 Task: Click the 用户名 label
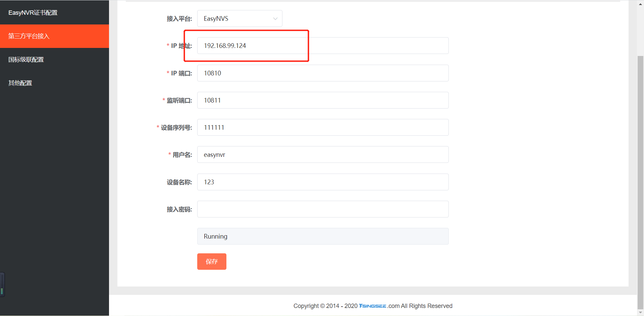182,155
